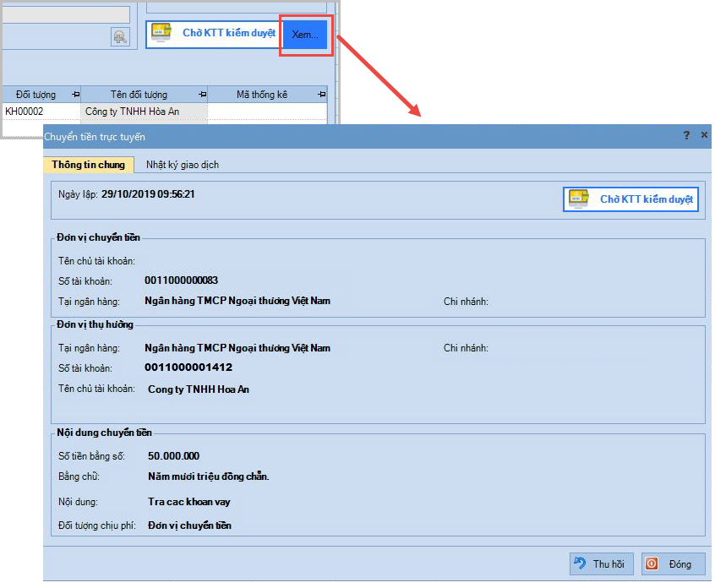The width and height of the screenshot is (715, 588).
Task: Click beneficiary bank name under Đơn vị thụ hưởng
Action: pos(237,348)
